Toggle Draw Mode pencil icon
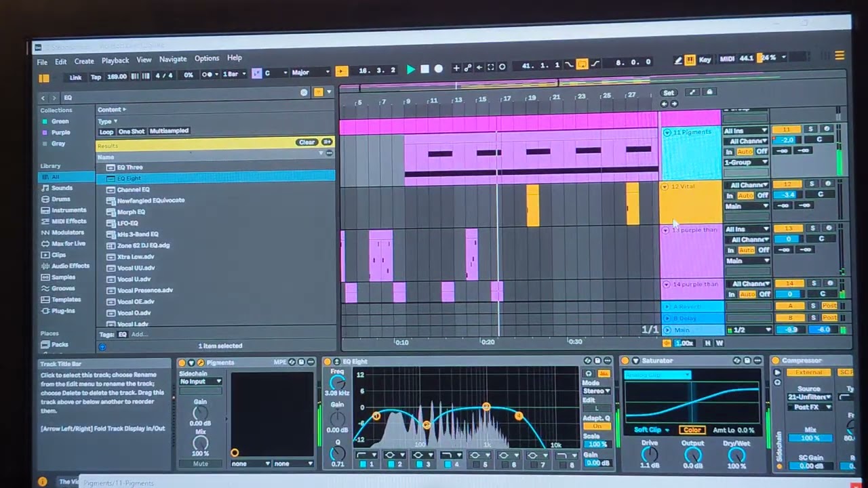This screenshot has height=488, width=868. click(677, 61)
